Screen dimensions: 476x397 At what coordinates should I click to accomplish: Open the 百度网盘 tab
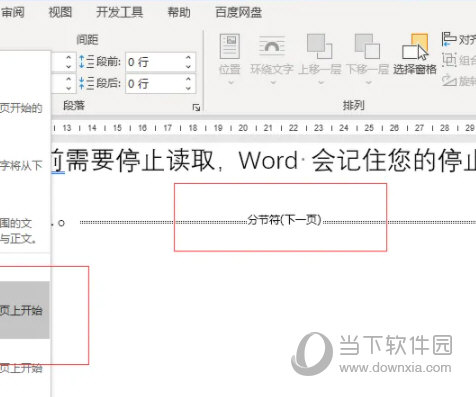click(239, 13)
